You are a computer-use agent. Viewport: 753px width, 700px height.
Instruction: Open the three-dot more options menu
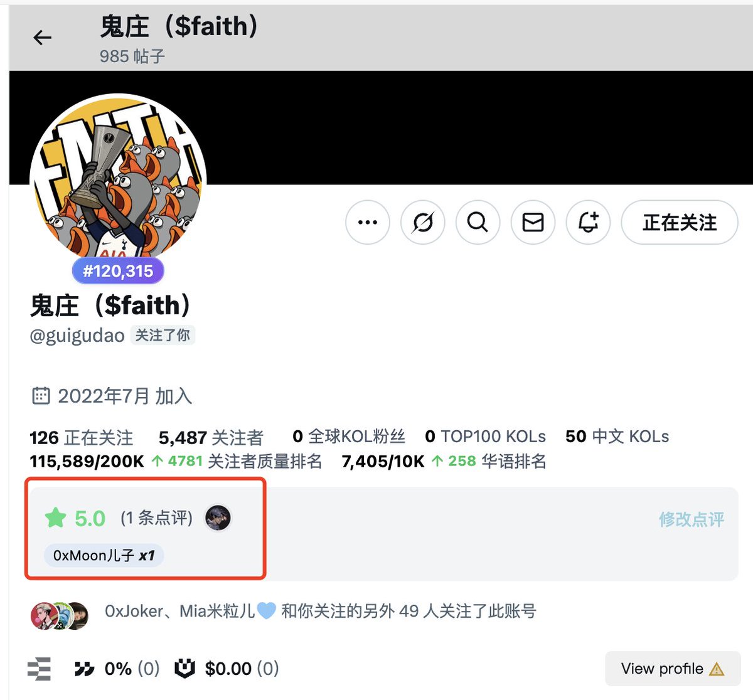(367, 222)
